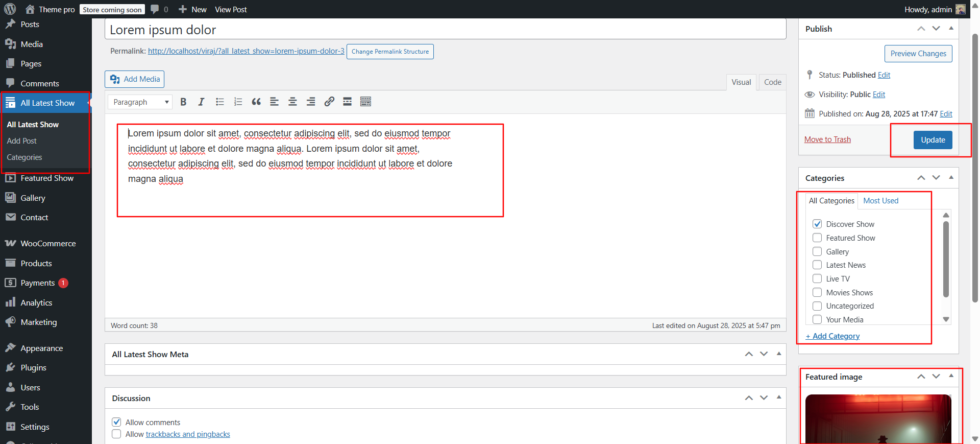Check the Latest News category
Screen dimensions: 980x444
[817, 265]
